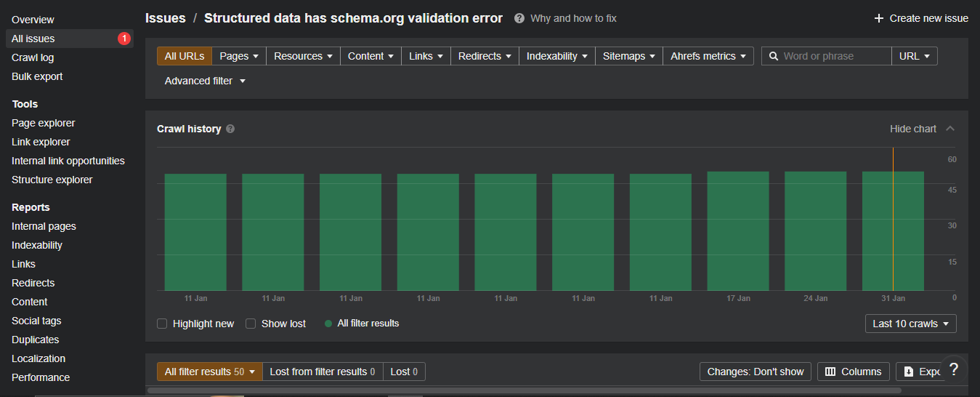Screen dimensions: 980x397
Task: Open the Pages filter dropdown
Action: tap(239, 56)
